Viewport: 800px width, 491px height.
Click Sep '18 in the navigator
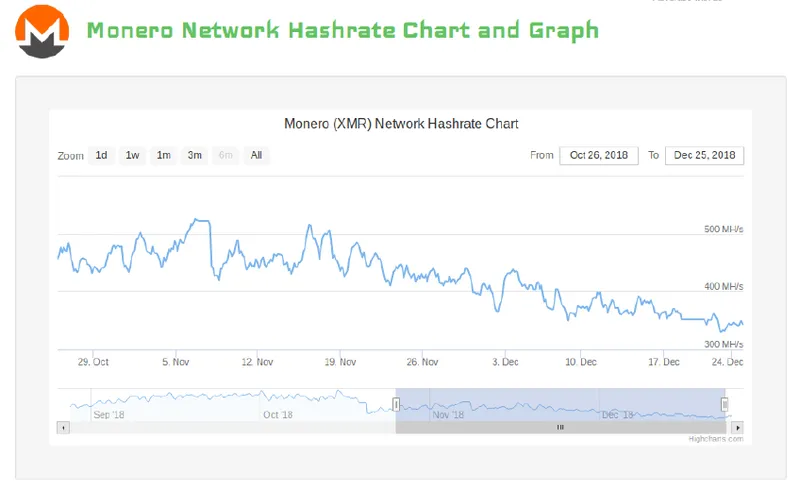pyautogui.click(x=109, y=414)
